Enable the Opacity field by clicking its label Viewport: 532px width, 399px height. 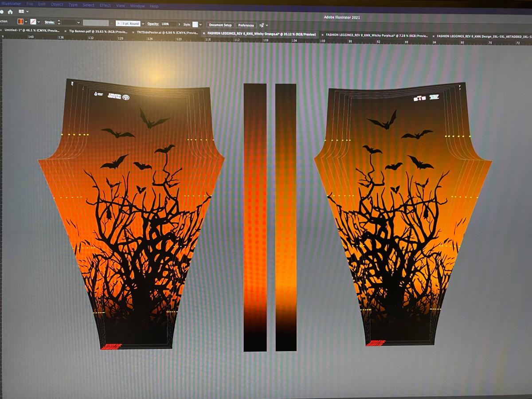pos(153,24)
